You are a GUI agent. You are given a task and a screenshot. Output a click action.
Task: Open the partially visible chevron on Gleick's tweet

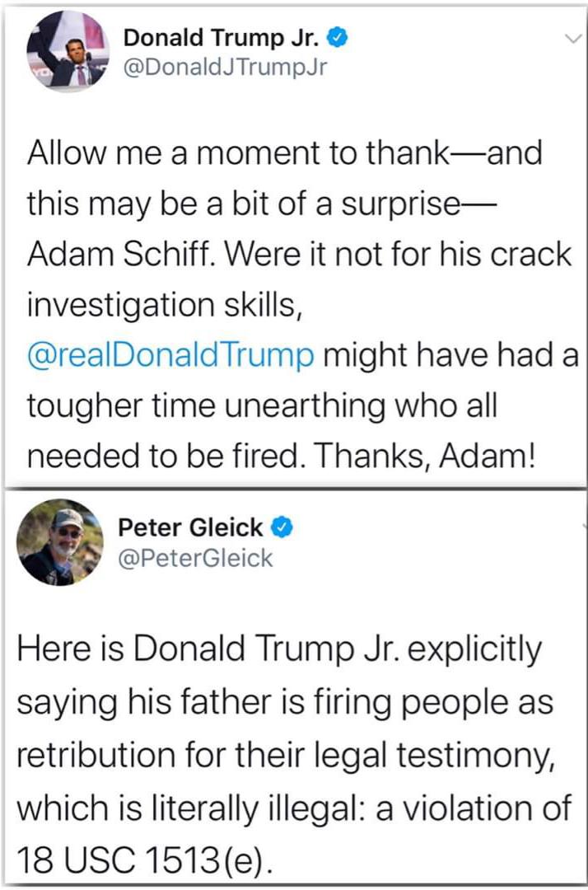(584, 527)
